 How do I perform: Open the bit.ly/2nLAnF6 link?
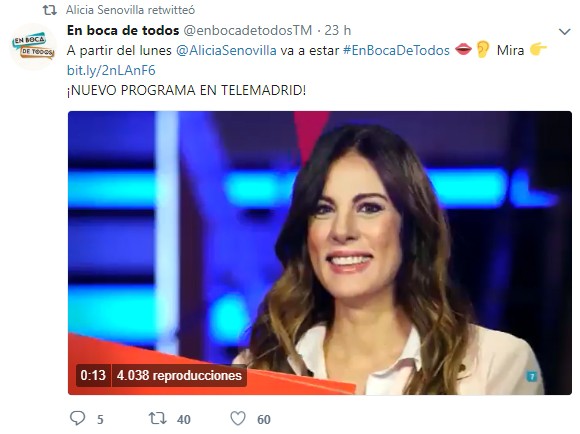click(x=111, y=70)
